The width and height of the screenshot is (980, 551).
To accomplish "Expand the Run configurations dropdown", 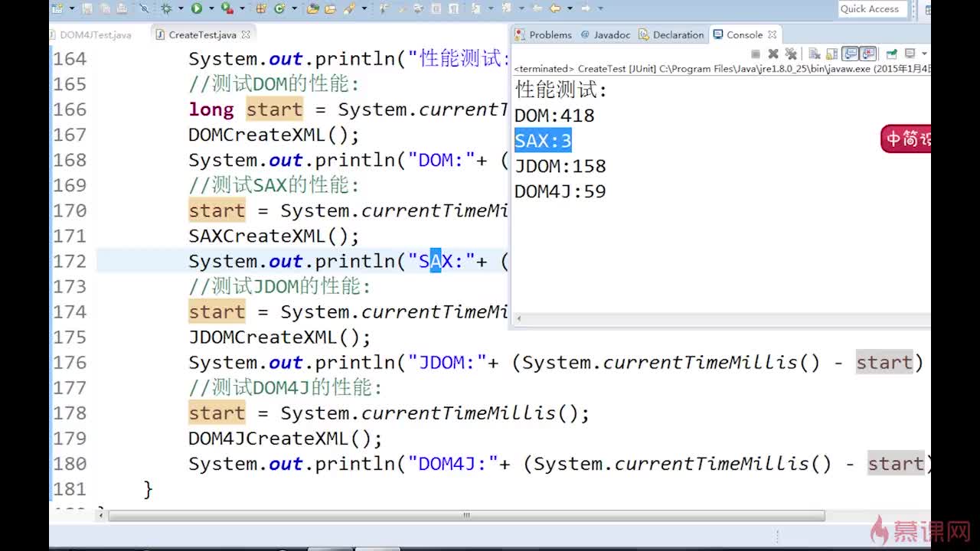I will click(211, 9).
